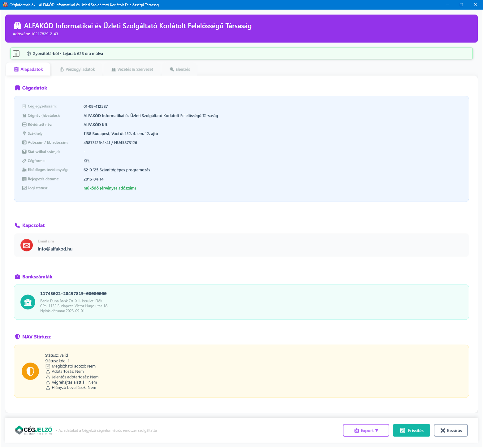The image size is (483, 448).
Task: Click the bank account number 11745022-20457819-00000000
Action: click(73, 294)
